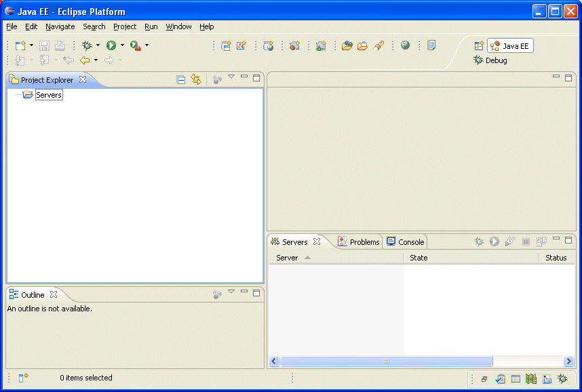Click the Debug bug toolbar icon
This screenshot has width=582, height=392.
coord(87,45)
